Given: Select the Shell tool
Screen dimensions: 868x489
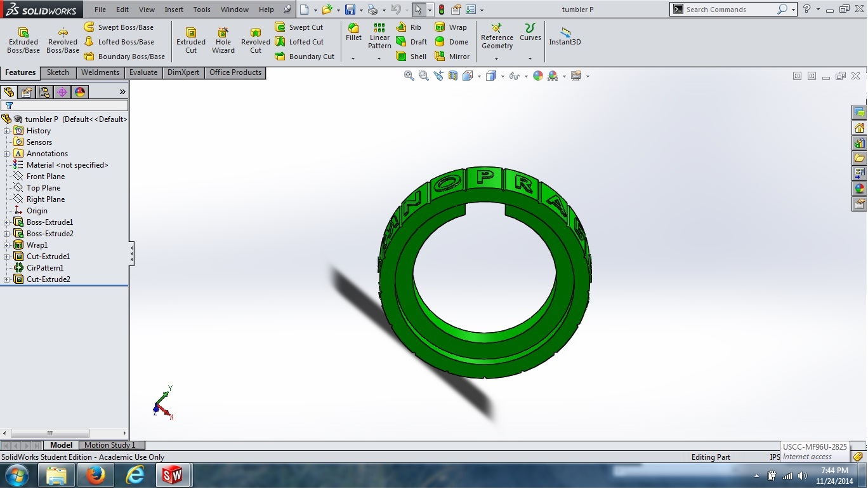Looking at the screenshot, I should [411, 57].
